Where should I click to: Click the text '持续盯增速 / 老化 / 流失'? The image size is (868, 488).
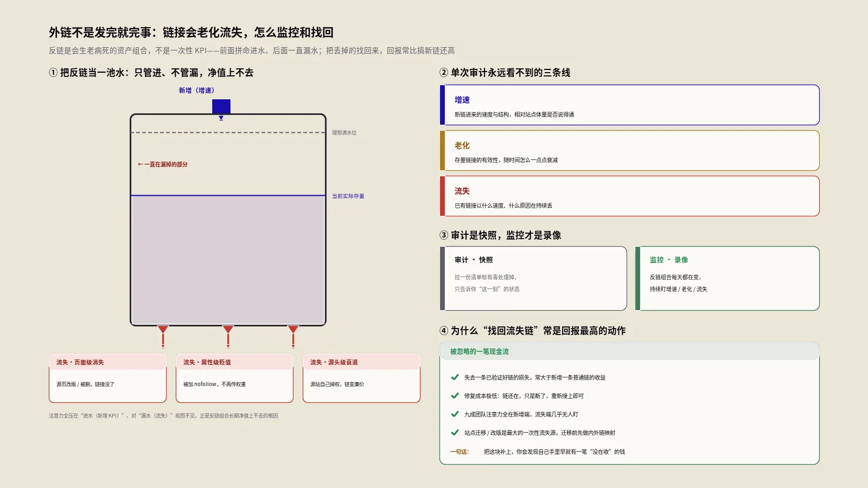click(x=678, y=290)
